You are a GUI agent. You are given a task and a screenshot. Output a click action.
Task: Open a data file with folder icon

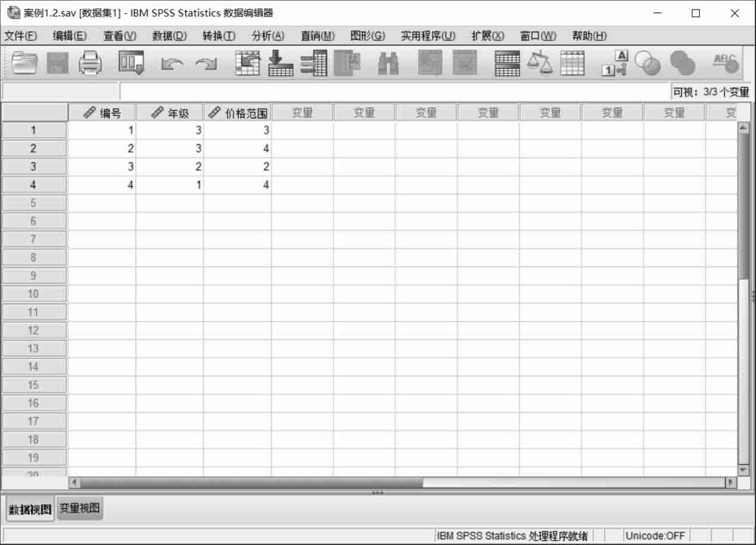25,63
